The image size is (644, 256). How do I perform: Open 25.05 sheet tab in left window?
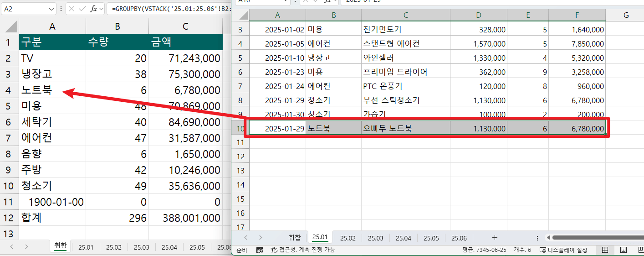197,247
